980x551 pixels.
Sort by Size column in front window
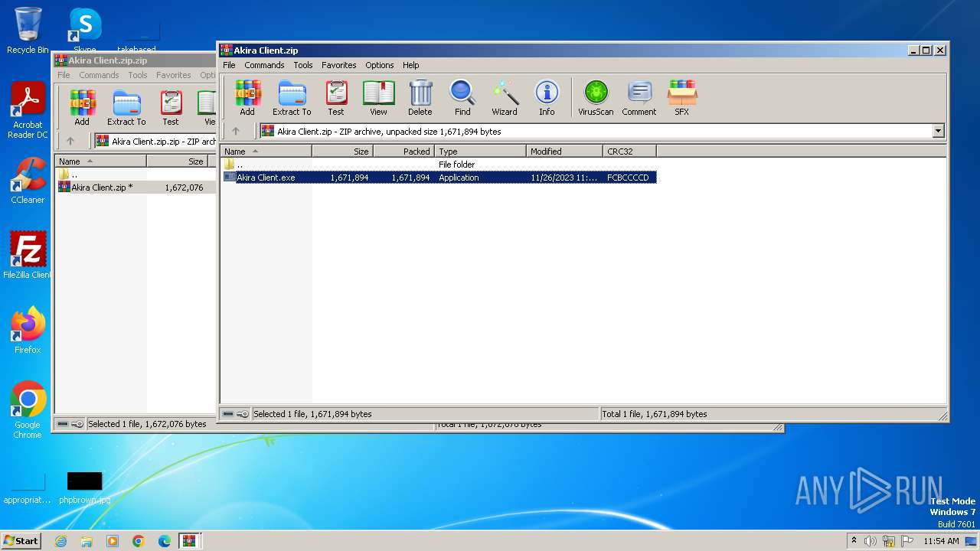[x=342, y=152]
